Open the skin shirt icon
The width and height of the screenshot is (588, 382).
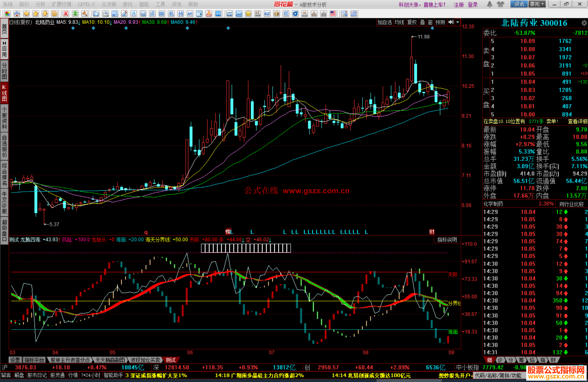pyautogui.click(x=500, y=4)
